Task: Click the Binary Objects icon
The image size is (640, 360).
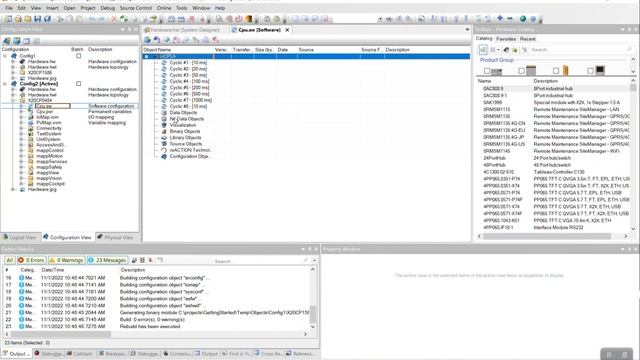Action: tap(164, 131)
